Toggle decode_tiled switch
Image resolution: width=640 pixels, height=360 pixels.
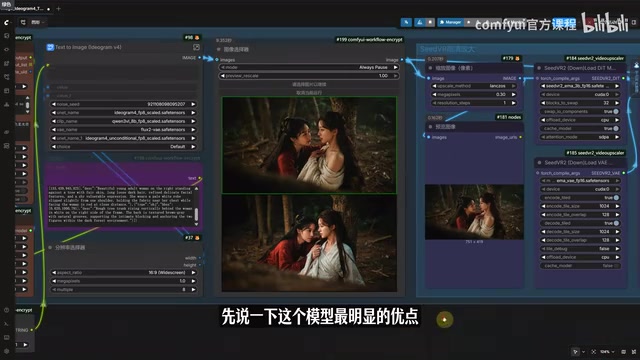pos(616,223)
